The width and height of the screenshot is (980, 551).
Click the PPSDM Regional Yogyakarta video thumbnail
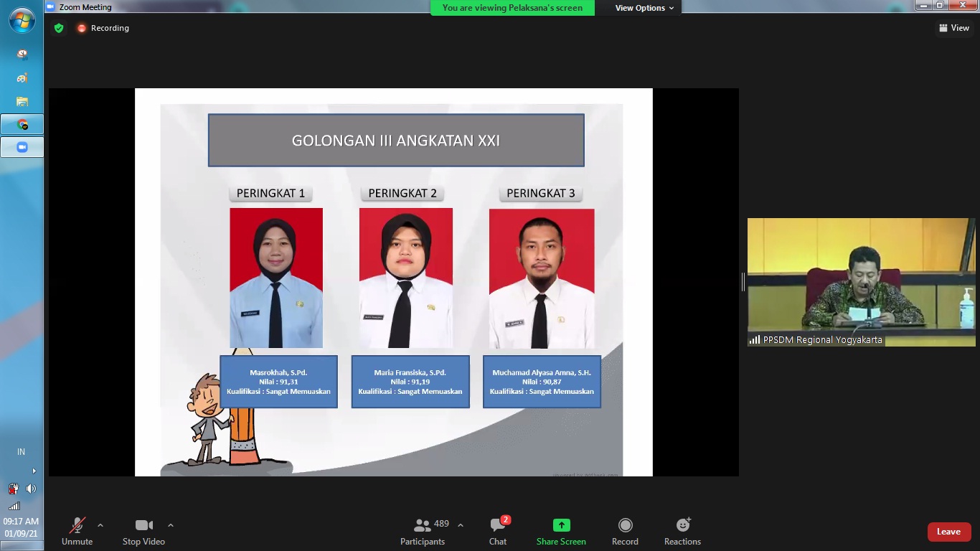click(861, 282)
